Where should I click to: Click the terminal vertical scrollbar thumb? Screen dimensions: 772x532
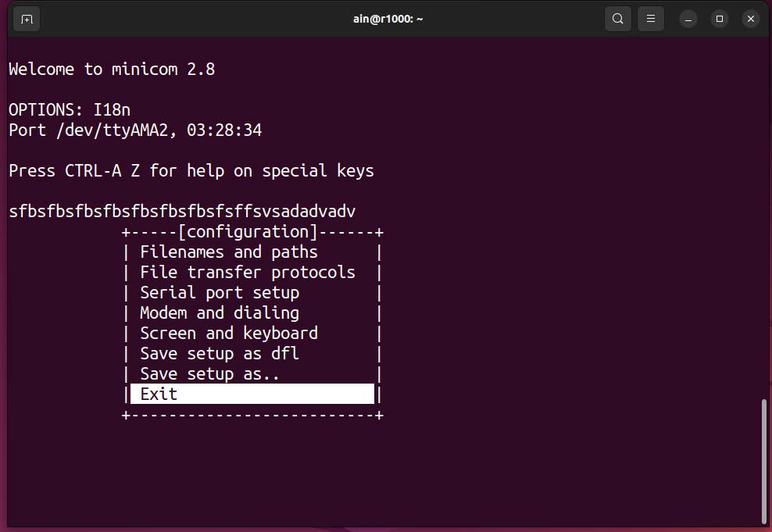[x=763, y=462]
